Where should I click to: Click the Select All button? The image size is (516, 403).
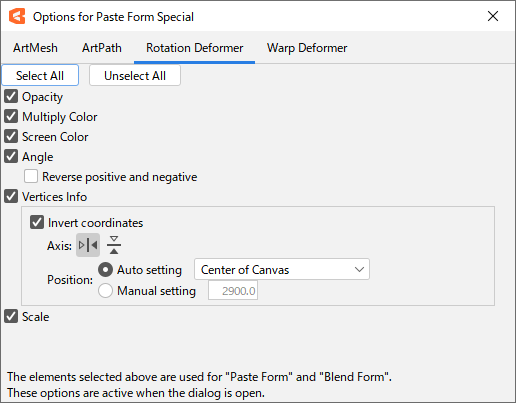[40, 75]
